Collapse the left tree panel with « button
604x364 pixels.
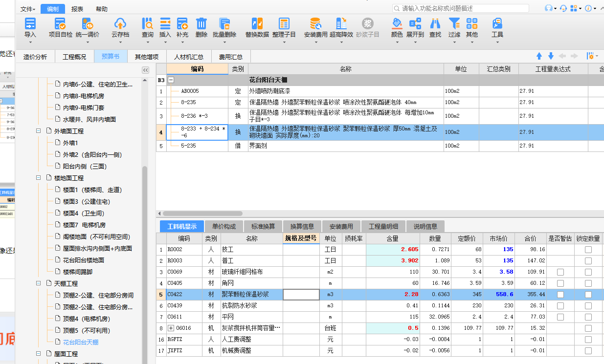[x=145, y=70]
